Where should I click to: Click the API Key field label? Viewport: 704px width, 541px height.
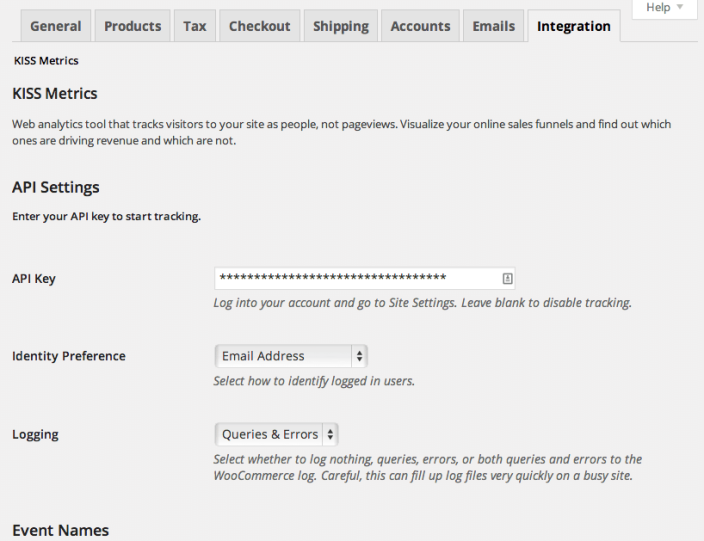click(34, 279)
